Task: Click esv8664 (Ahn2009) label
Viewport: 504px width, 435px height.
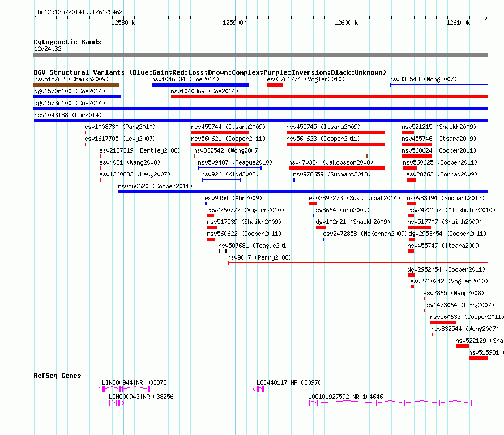Action: click(x=341, y=210)
